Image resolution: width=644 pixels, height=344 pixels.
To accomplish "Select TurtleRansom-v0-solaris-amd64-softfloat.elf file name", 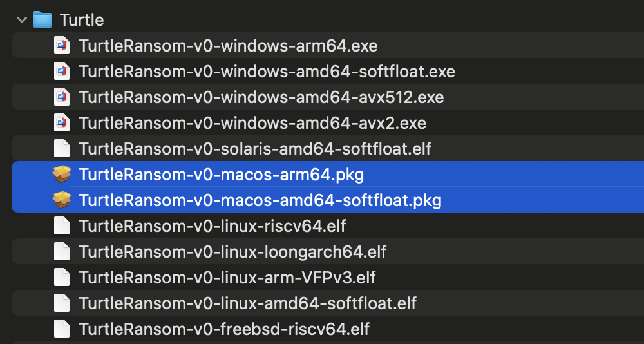I will point(255,148).
